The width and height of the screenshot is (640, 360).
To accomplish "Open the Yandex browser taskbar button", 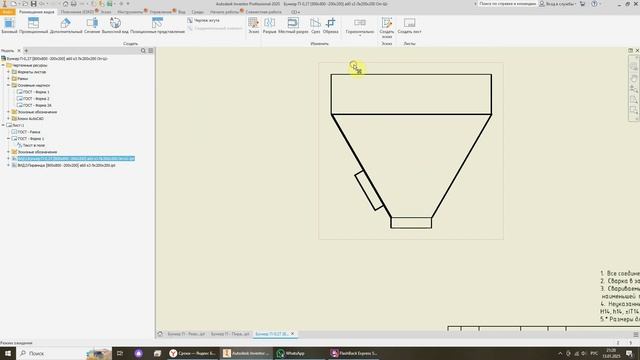I will (x=193, y=353).
